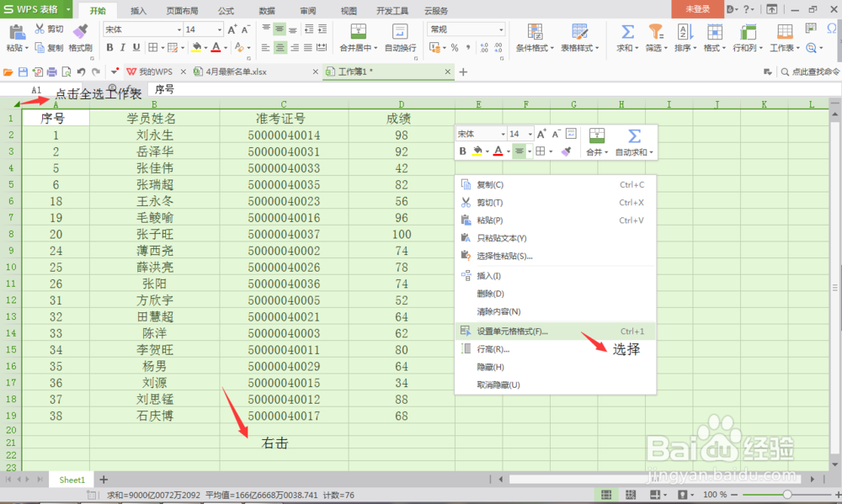Image resolution: width=842 pixels, height=504 pixels.
Task: Choose 选择性粘贴(S)... in context menu
Action: [555, 256]
